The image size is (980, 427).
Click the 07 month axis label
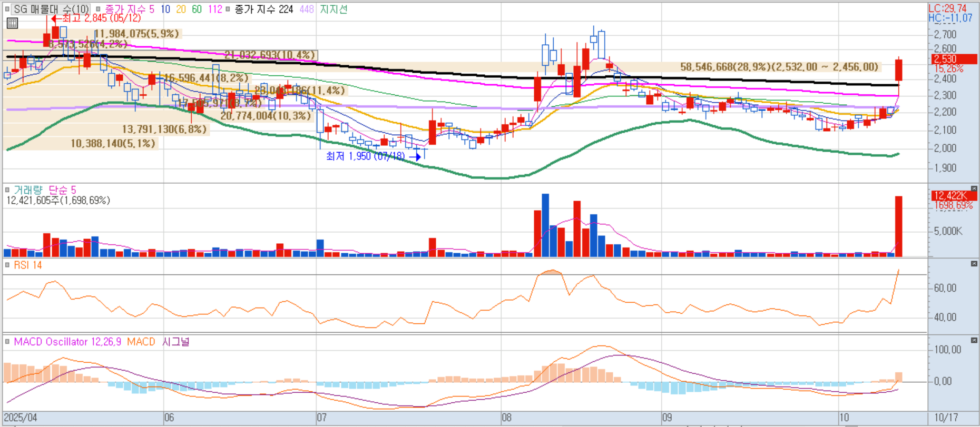click(322, 418)
